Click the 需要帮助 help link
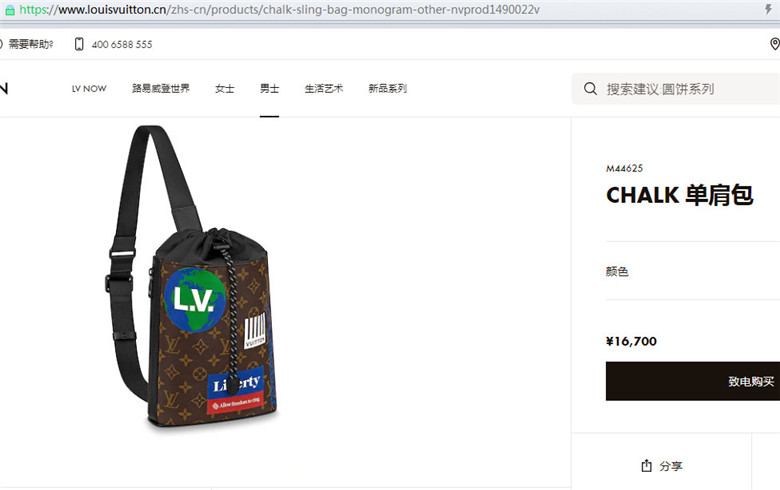The height and width of the screenshot is (490, 780). 31,44
